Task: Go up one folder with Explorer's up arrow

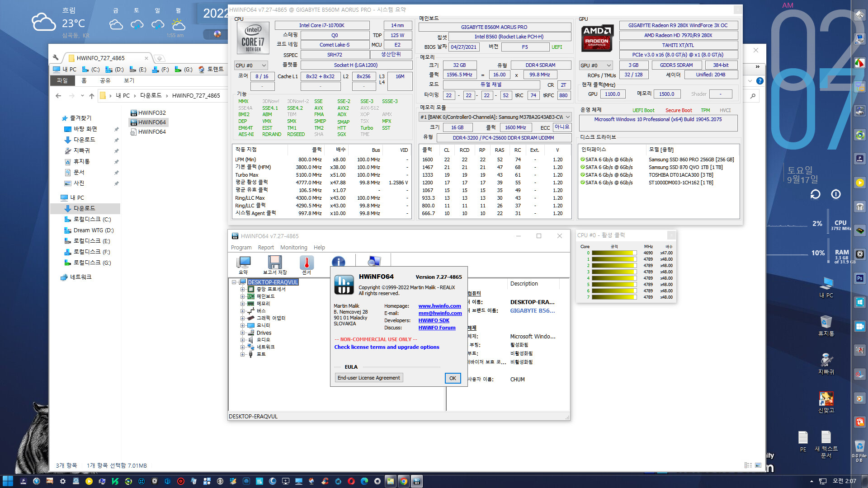Action: tap(92, 96)
